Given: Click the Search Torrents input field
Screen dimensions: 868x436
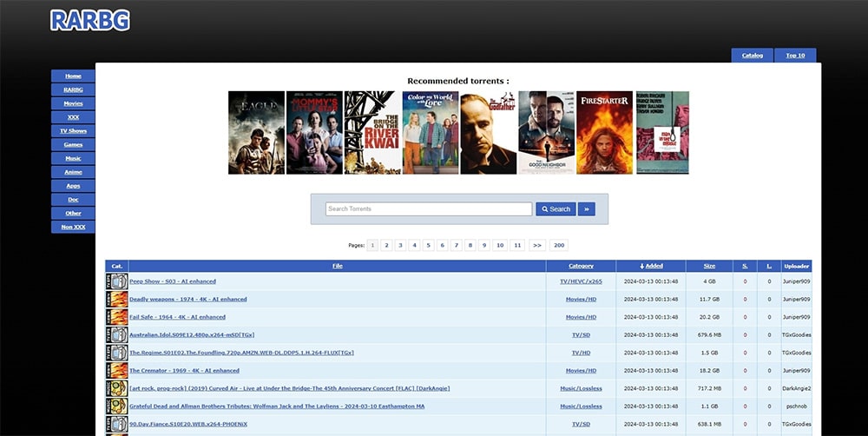Looking at the screenshot, I should click(x=429, y=209).
